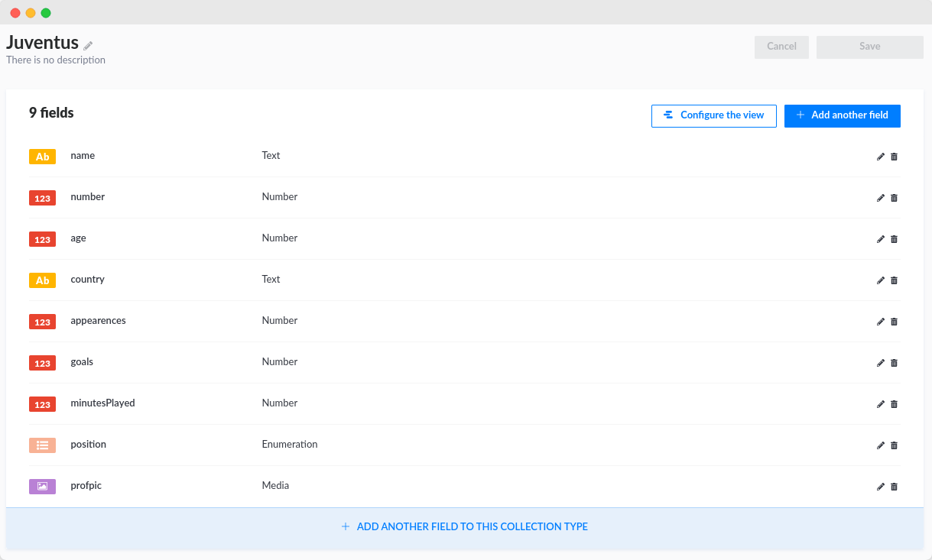Minimize window using yellow button
The height and width of the screenshot is (560, 932).
[x=31, y=13]
